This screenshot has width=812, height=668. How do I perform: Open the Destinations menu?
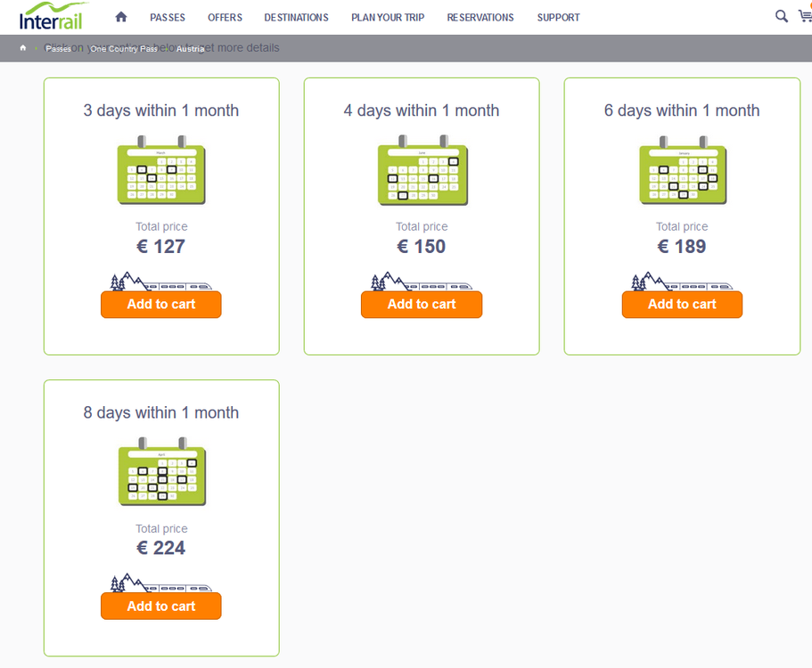click(296, 18)
